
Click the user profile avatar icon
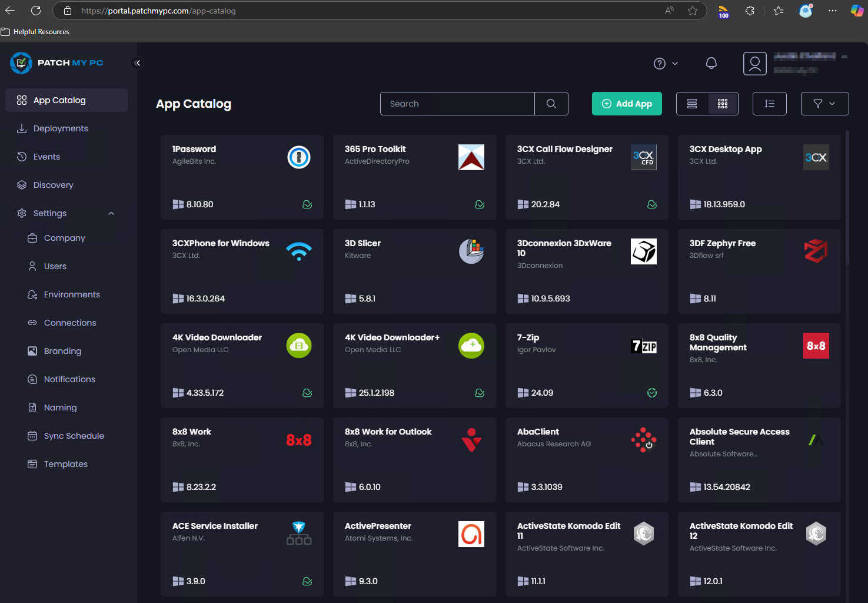coord(754,63)
